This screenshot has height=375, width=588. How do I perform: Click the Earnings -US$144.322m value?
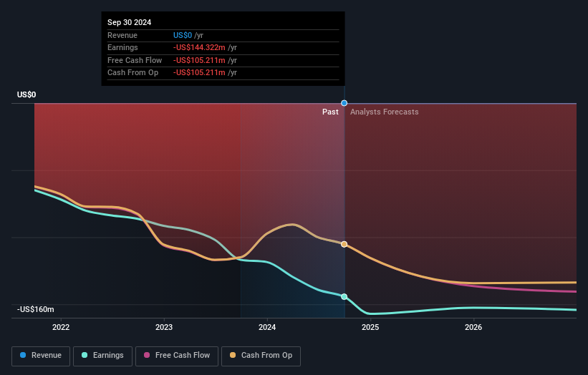[199, 47]
